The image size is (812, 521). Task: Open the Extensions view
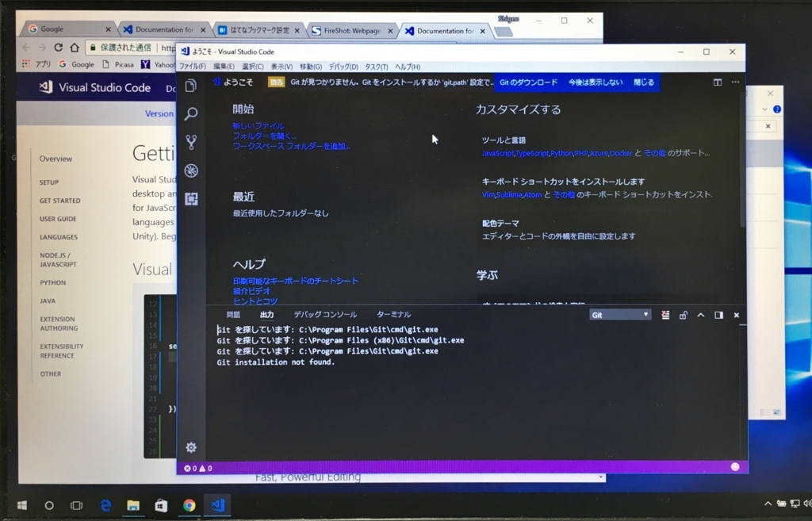(191, 199)
